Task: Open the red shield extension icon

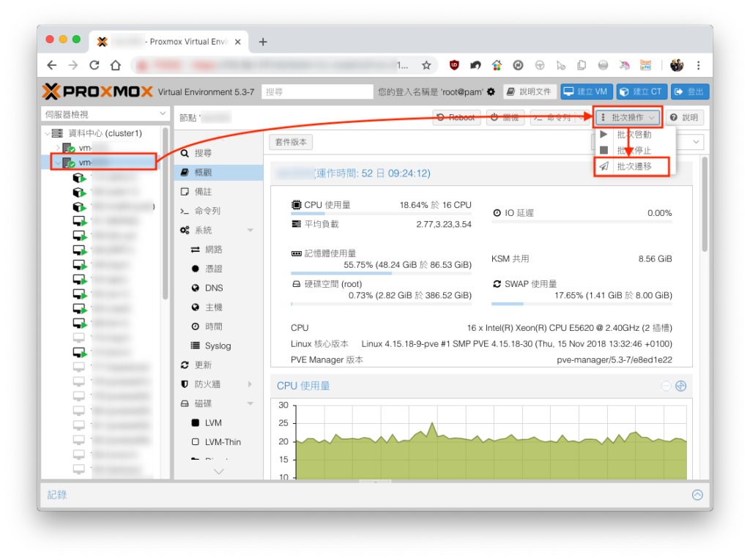Action: point(454,65)
